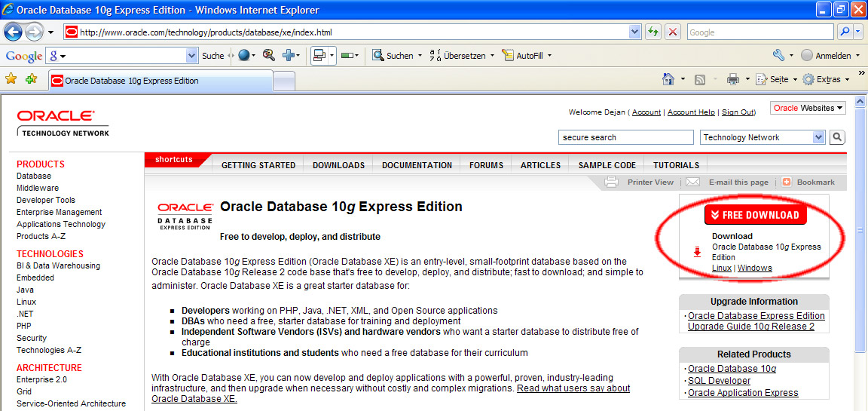Open the DOCUMENTATION tab
The width and height of the screenshot is (868, 411).
click(x=417, y=165)
